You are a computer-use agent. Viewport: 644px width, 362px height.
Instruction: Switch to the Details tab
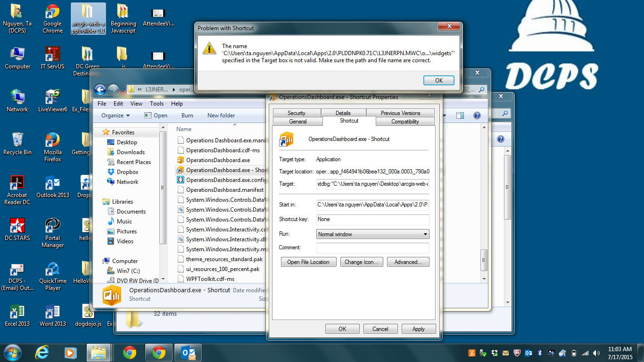343,113
